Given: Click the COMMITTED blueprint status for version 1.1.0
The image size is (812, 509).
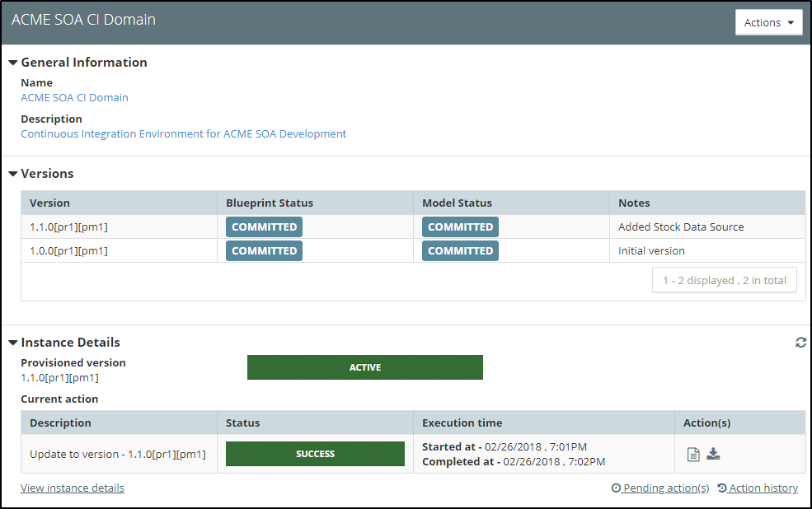Looking at the screenshot, I should (264, 226).
